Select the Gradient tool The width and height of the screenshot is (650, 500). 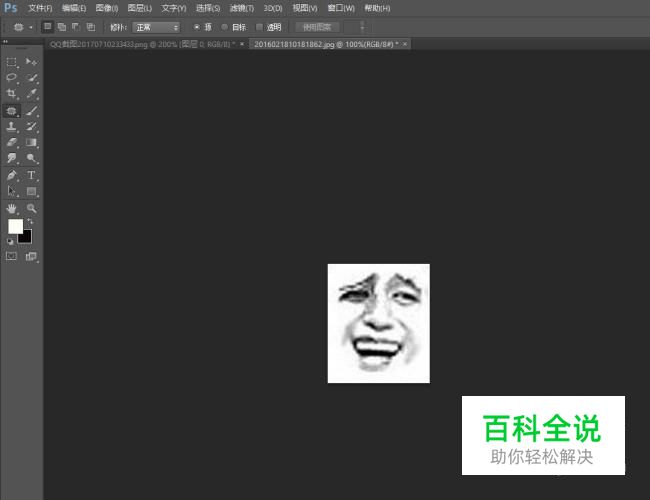tap(31, 142)
